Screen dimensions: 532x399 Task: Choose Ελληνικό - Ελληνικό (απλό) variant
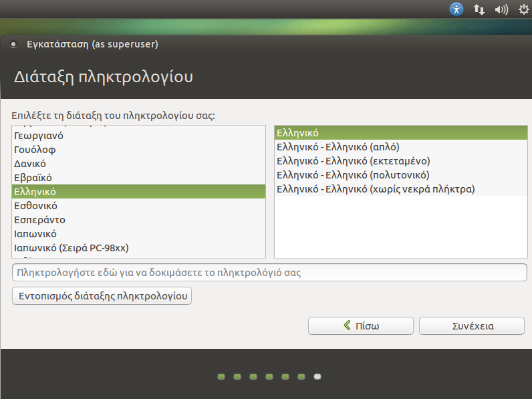point(338,147)
